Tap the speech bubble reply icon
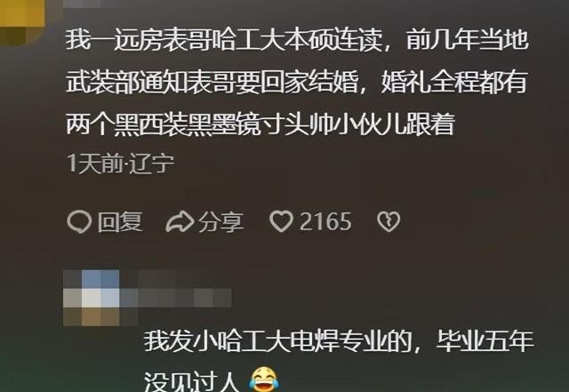This screenshot has width=569, height=392. (x=79, y=221)
